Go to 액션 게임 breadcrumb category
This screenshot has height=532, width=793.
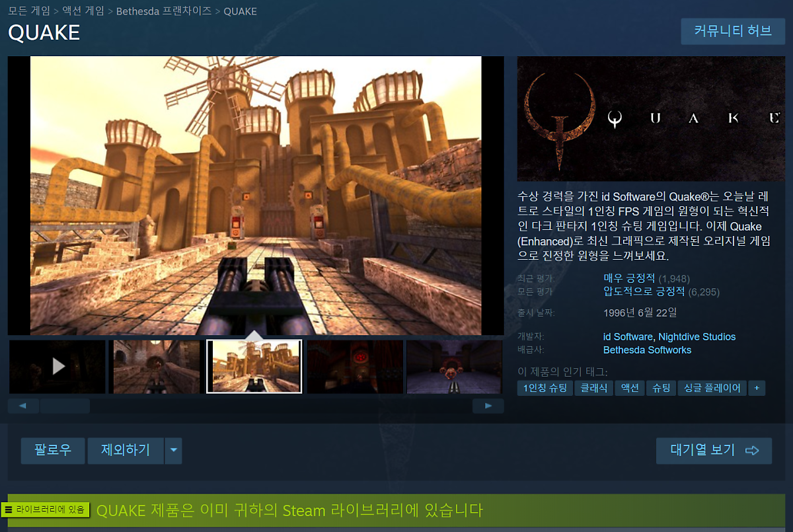click(83, 11)
